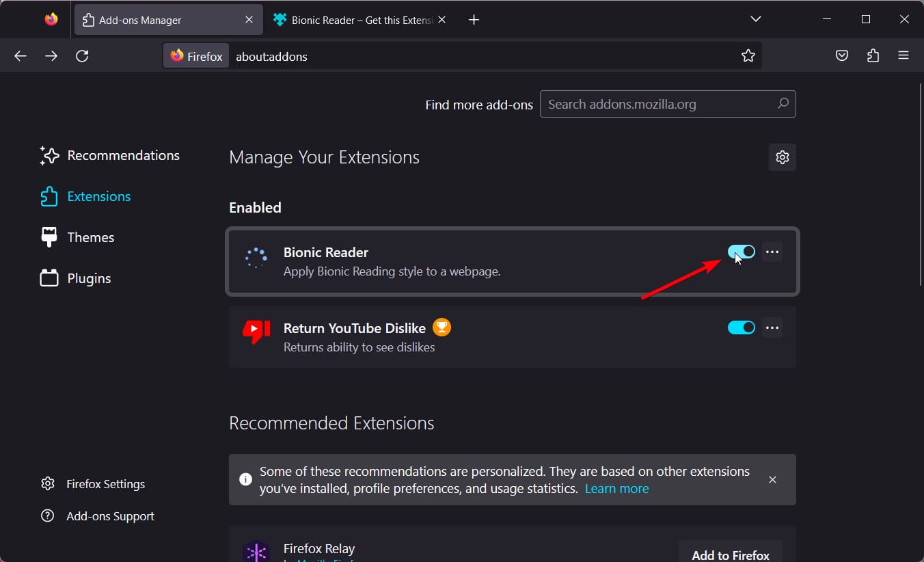Screen dimensions: 924x562
Task: Disable the Bionic Reader extension toggle
Action: (742, 252)
